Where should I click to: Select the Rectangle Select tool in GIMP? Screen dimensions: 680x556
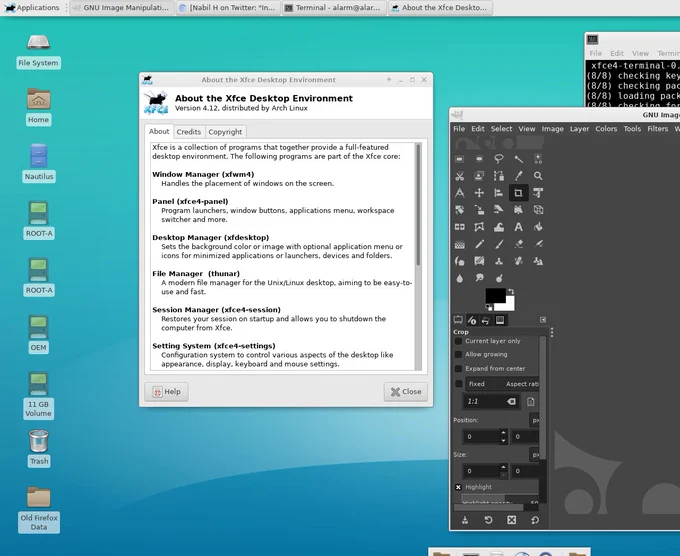[460, 159]
